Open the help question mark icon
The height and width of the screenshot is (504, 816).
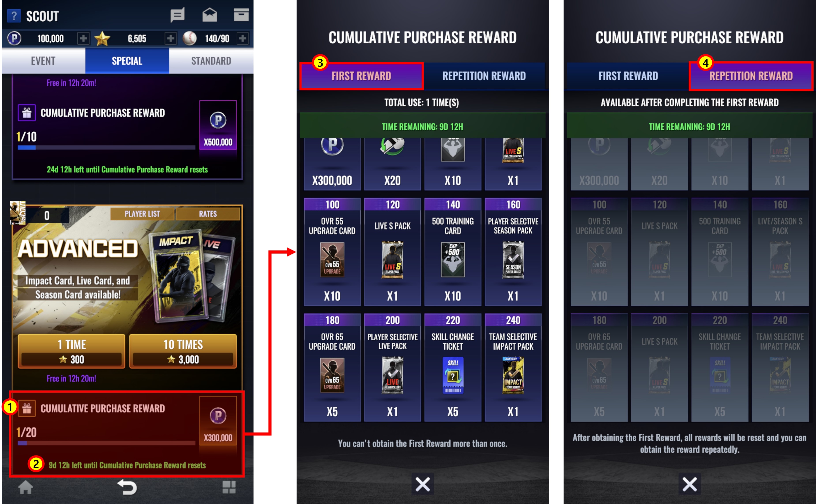(x=14, y=16)
